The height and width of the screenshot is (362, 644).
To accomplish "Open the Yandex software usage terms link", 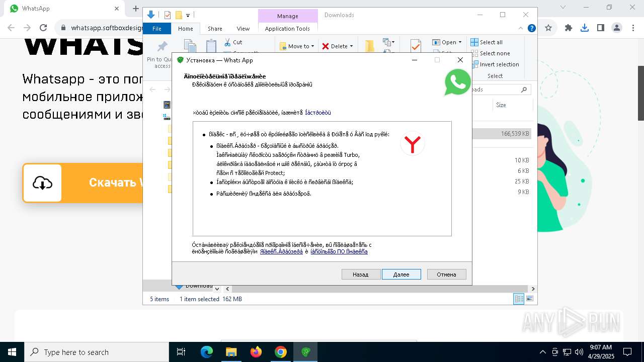I will [x=339, y=251].
